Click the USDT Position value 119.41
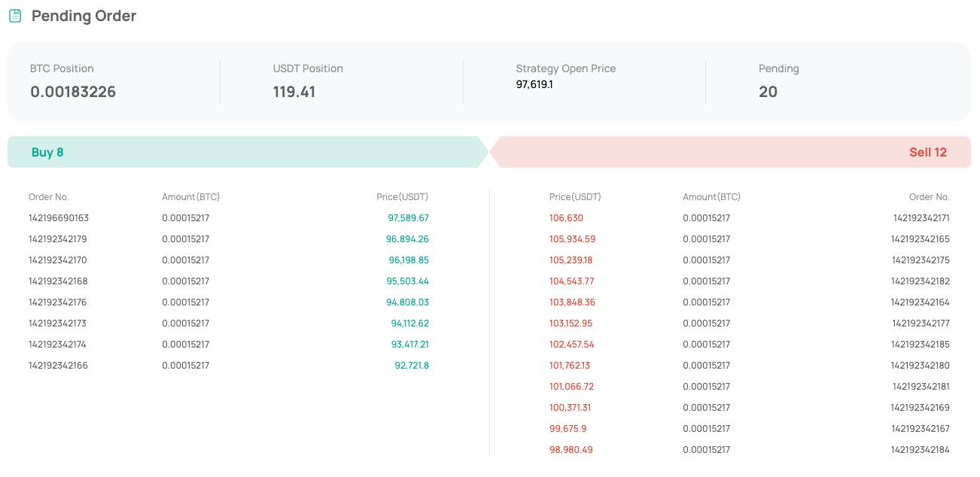980x477 pixels. [294, 92]
